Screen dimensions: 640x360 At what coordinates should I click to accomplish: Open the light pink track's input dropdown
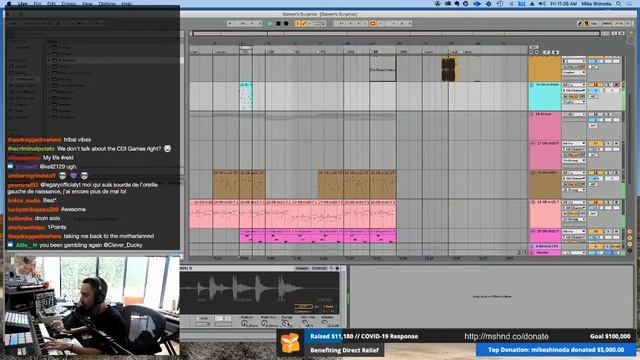tap(574, 202)
